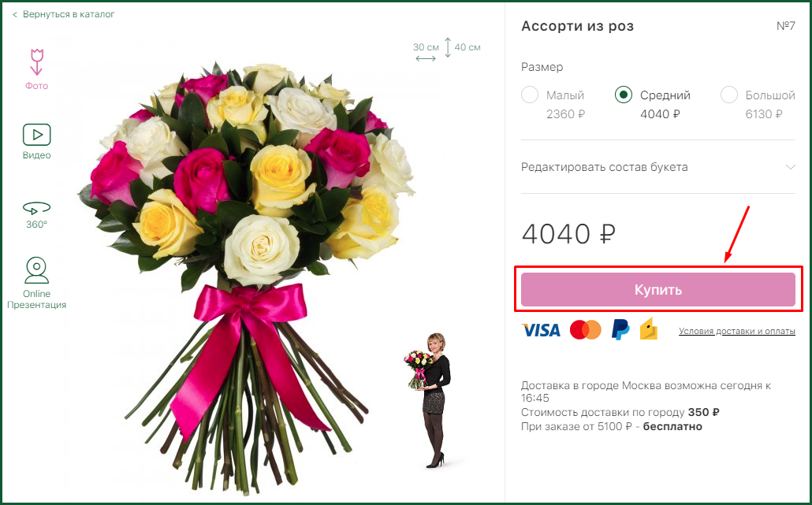Click the pink Купить button
The width and height of the screenshot is (812, 505).
(657, 290)
